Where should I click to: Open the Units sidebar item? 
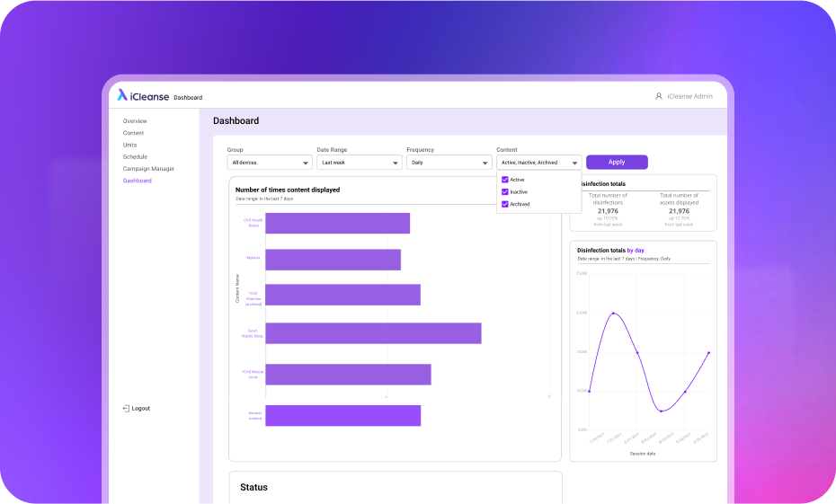(x=130, y=145)
